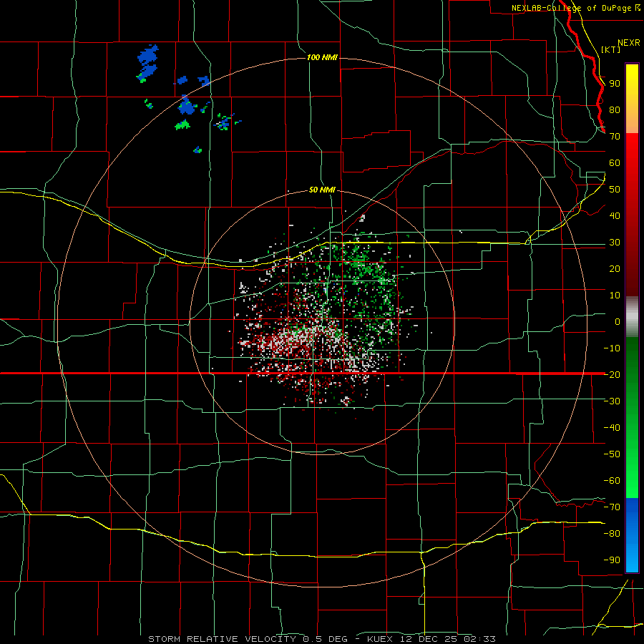644x644 pixels.
Task: Click the 50 NMI range ring label
Action: tap(322, 190)
